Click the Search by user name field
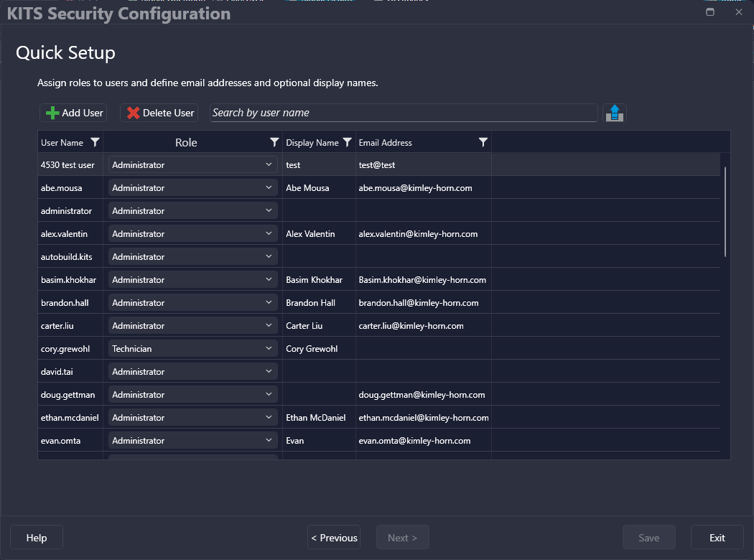Screen dimensions: 754x560 point(404,113)
